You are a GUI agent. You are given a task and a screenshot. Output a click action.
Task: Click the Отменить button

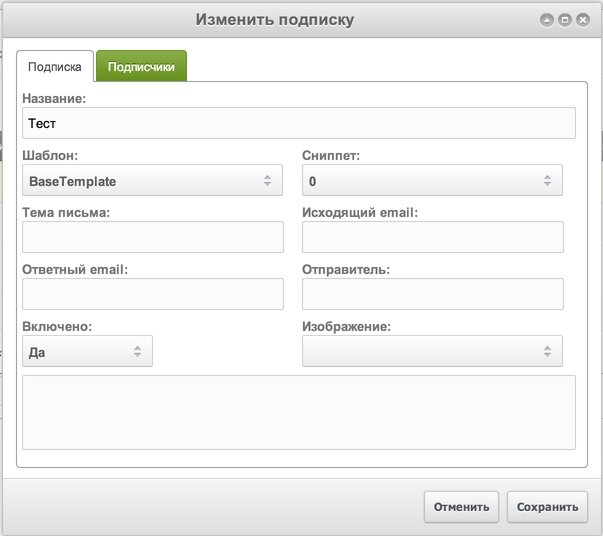(x=461, y=507)
